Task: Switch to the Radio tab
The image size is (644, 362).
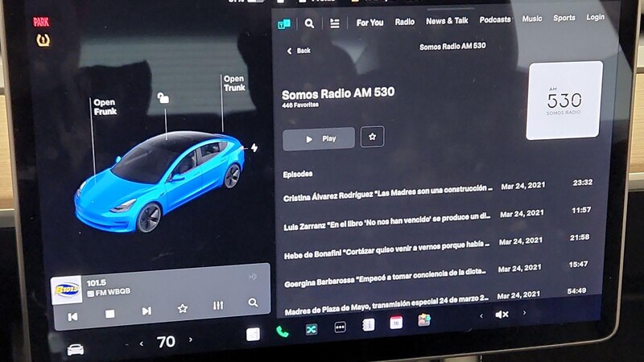Action: pyautogui.click(x=405, y=22)
